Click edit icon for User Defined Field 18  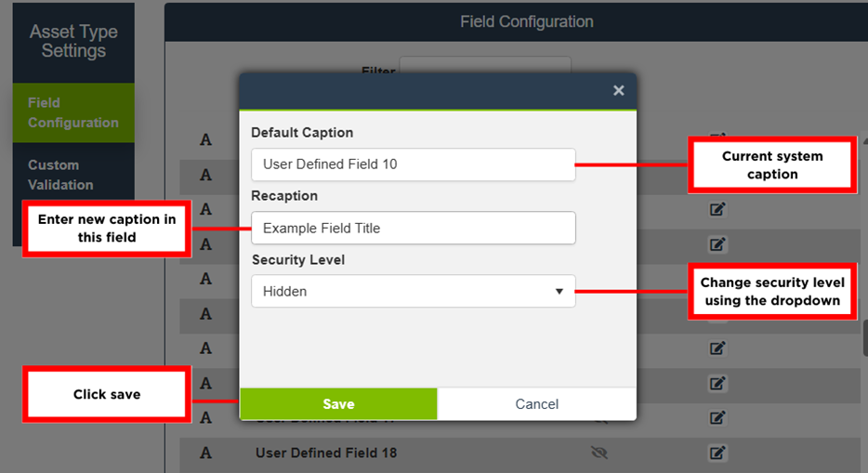point(717,453)
